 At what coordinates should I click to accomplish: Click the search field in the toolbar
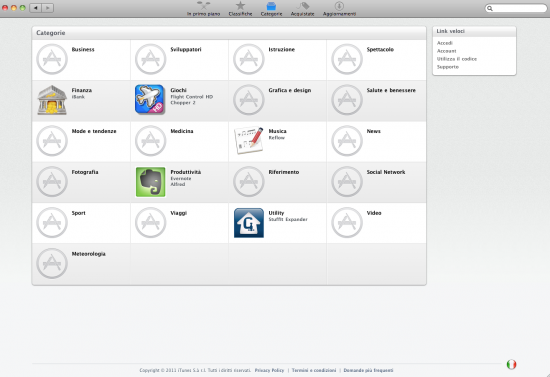coord(516,8)
